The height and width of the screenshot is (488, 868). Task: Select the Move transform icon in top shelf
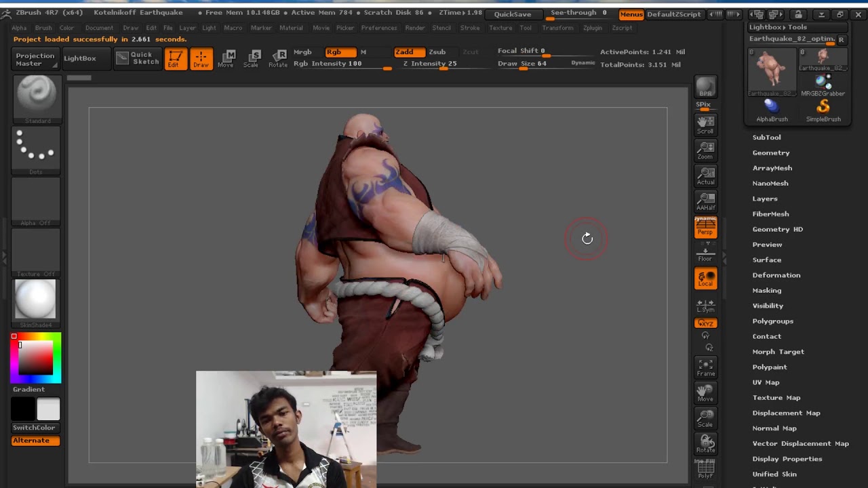click(x=226, y=58)
